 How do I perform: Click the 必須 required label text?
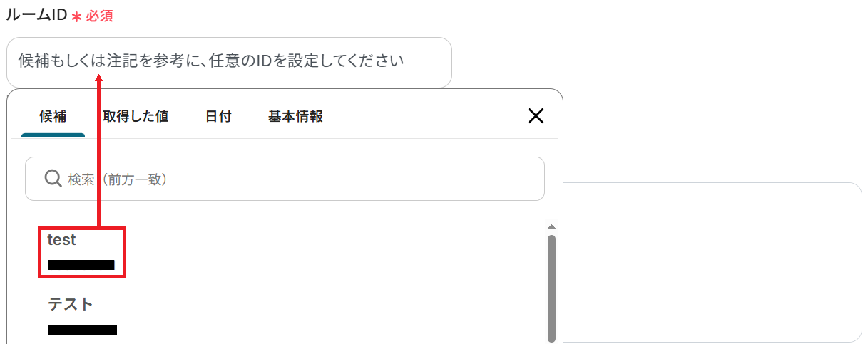tap(100, 16)
